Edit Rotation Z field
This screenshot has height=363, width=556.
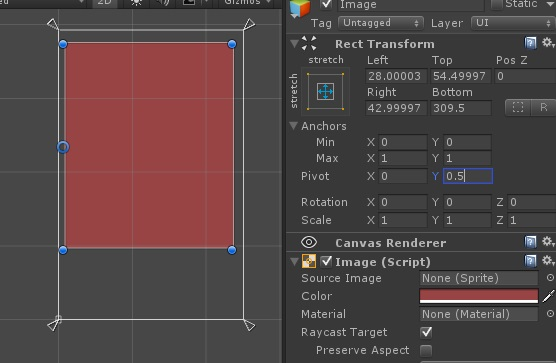click(532, 202)
